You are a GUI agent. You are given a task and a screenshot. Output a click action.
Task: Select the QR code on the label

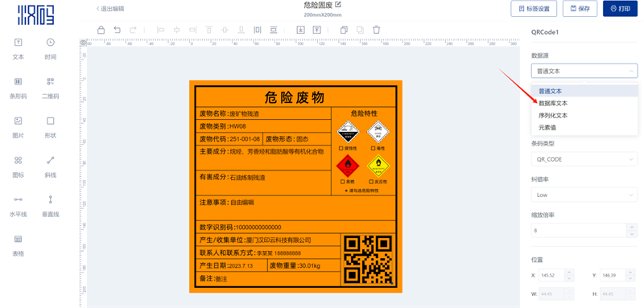(368, 260)
